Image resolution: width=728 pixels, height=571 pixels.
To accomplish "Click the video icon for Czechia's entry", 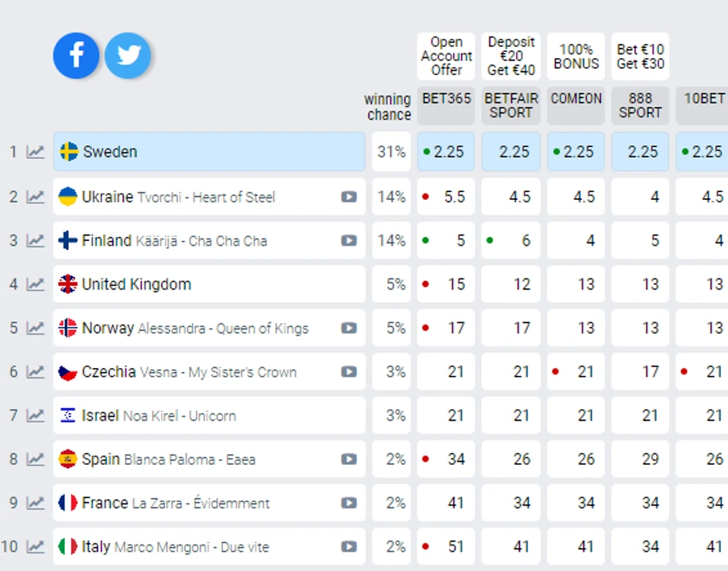I will 349,372.
